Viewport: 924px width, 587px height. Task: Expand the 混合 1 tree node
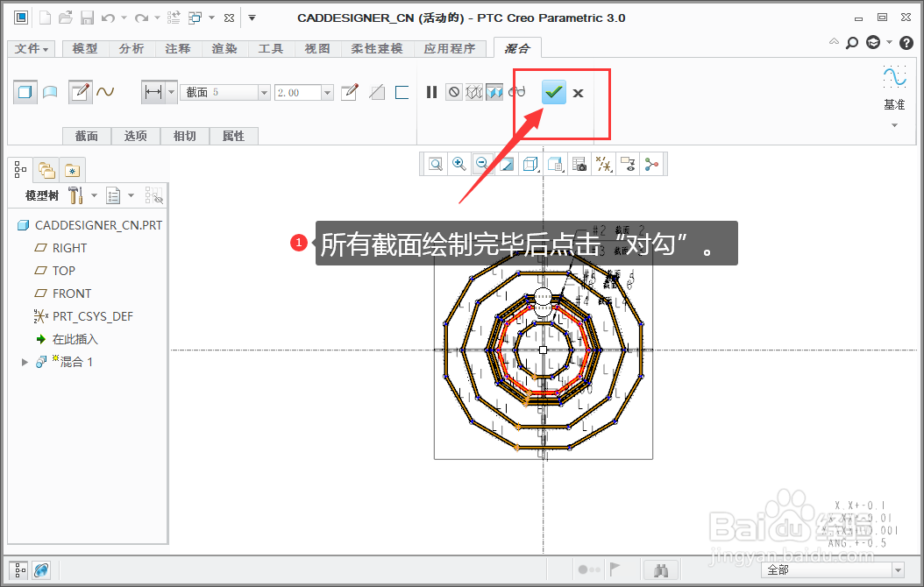[x=25, y=362]
